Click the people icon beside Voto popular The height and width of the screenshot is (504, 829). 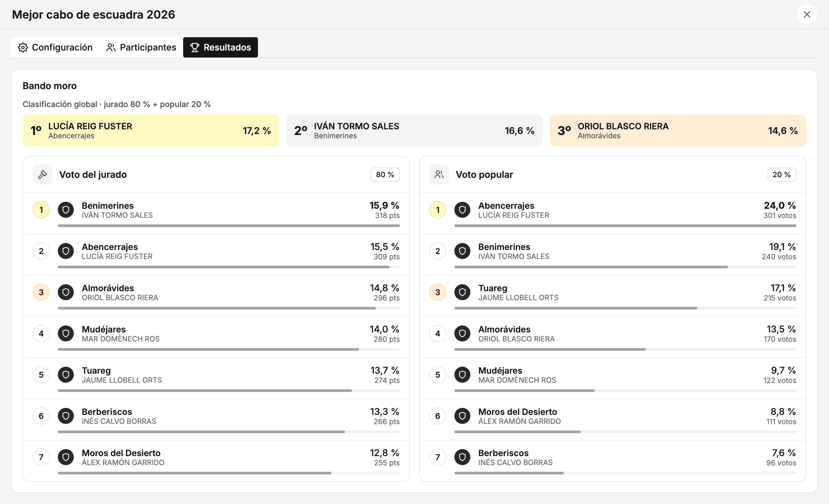(x=439, y=175)
